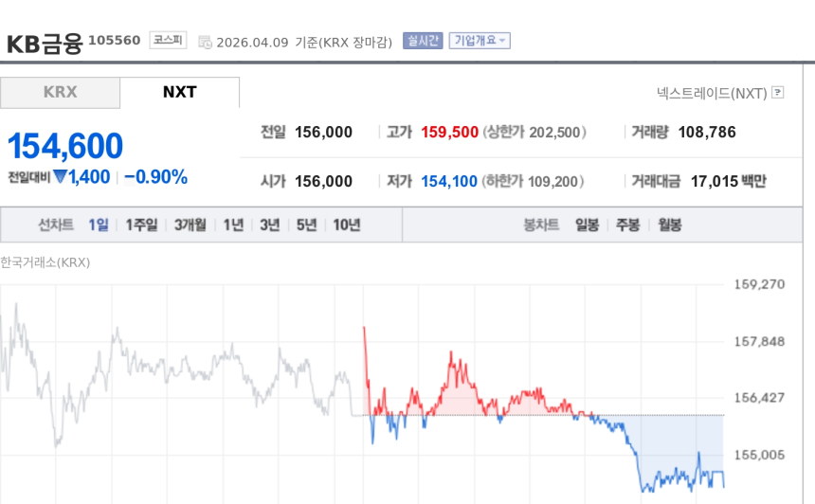Click the 코스피 market badge
815x504 pixels.
pos(169,40)
